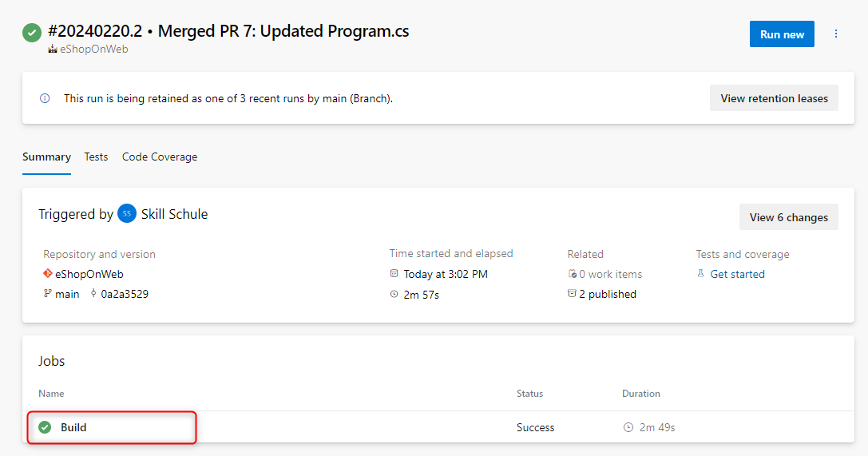Open View 6 changes
Screen dimensions: 868x456
(788, 217)
